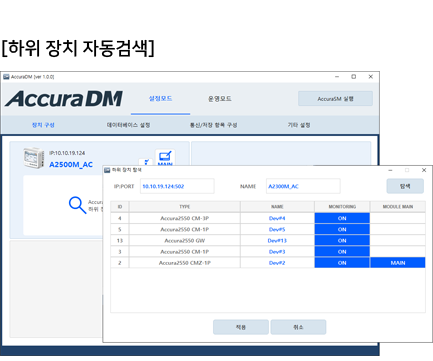Click the A2500M_AC device name link
433x361 pixels.
(x=71, y=165)
